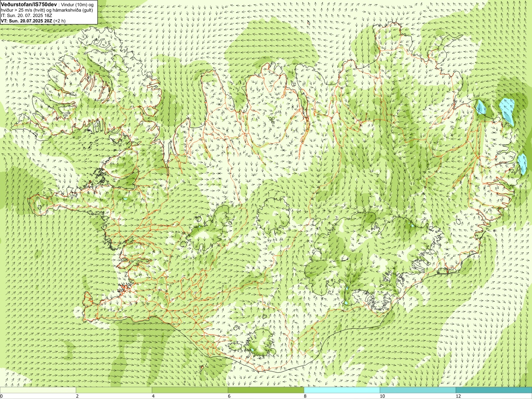Click the Veðurstofan/IS750dev title text
Image resolution: width=532 pixels, height=399 pixels.
click(x=29, y=4)
